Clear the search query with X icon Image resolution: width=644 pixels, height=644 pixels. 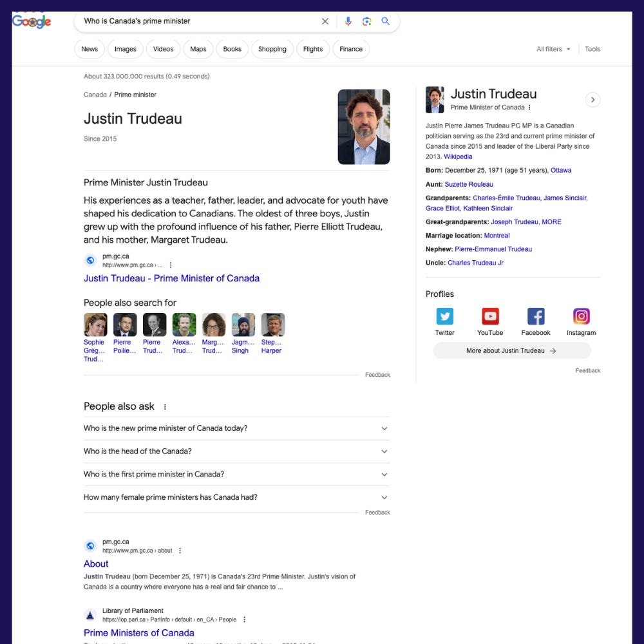(325, 21)
